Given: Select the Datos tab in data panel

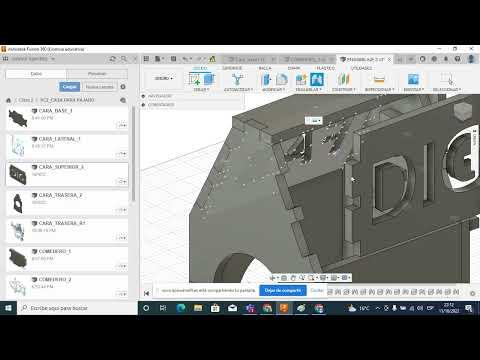Looking at the screenshot, I should tap(36, 74).
